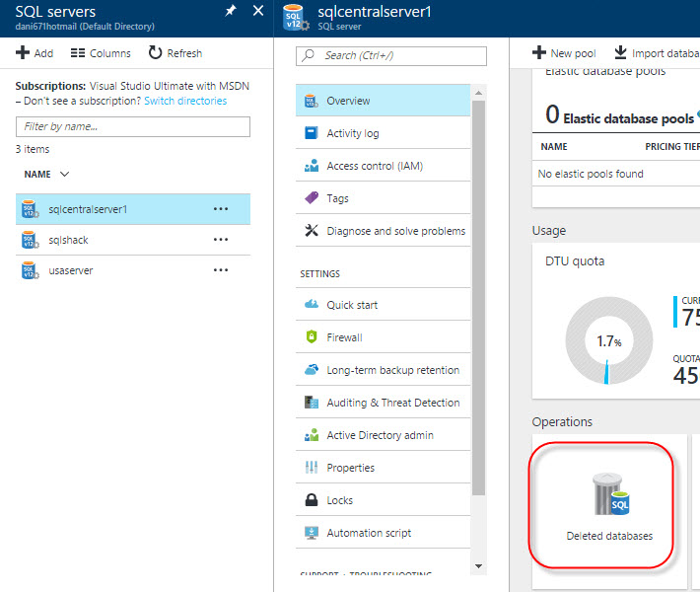
Task: Click the Properties sliders icon
Action: point(312,468)
